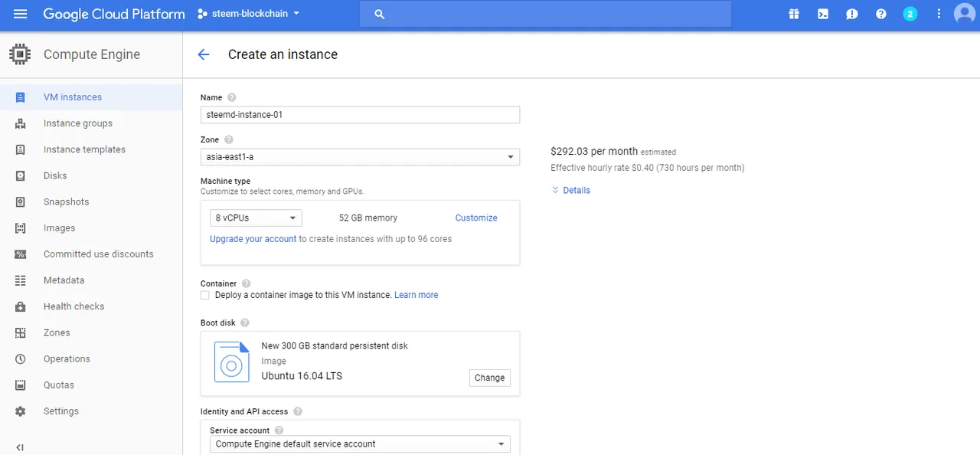Follow the Upgrade your account link

pyautogui.click(x=253, y=239)
